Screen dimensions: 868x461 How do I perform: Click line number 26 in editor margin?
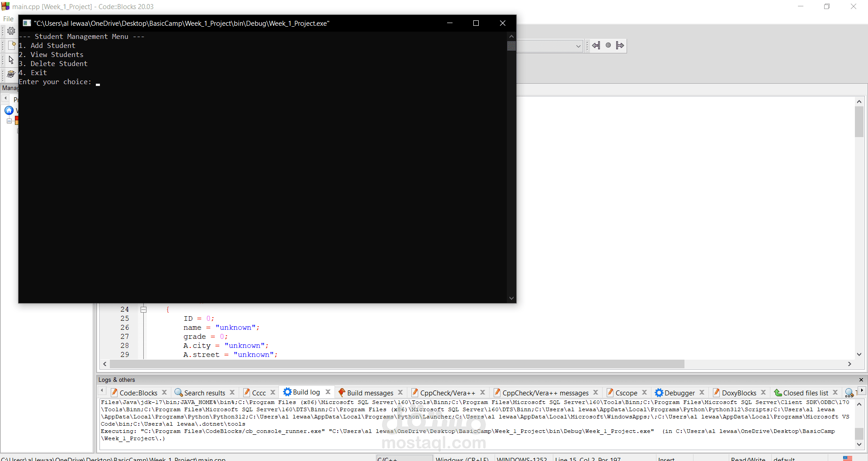tap(124, 328)
